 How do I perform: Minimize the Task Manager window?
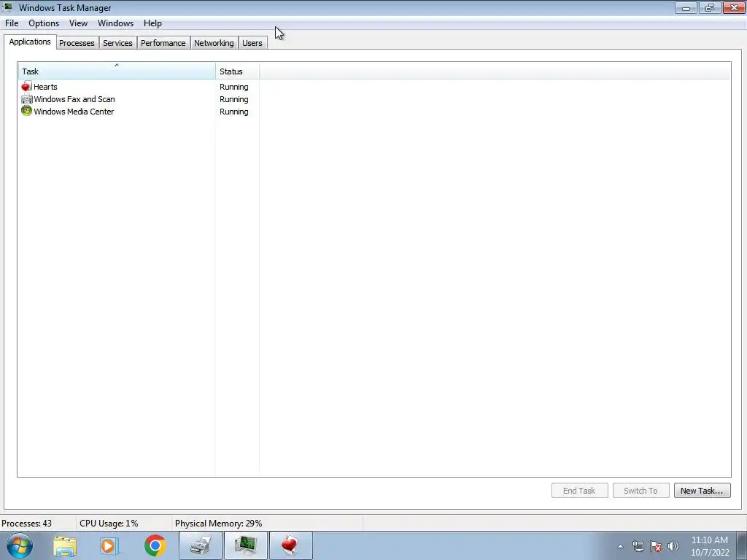pyautogui.click(x=686, y=7)
